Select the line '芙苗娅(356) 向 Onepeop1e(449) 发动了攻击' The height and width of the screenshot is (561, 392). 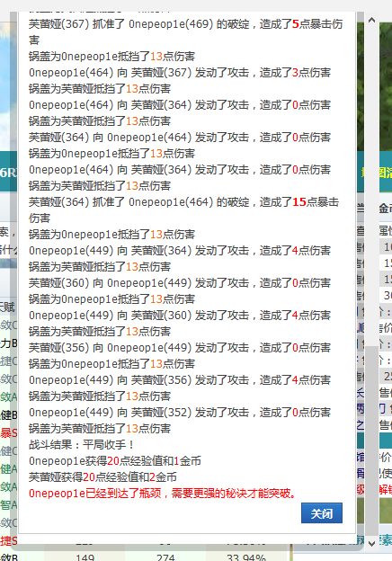click(180, 348)
